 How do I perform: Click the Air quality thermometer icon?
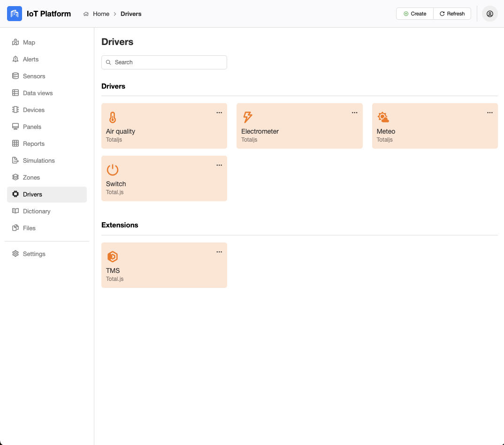(112, 117)
